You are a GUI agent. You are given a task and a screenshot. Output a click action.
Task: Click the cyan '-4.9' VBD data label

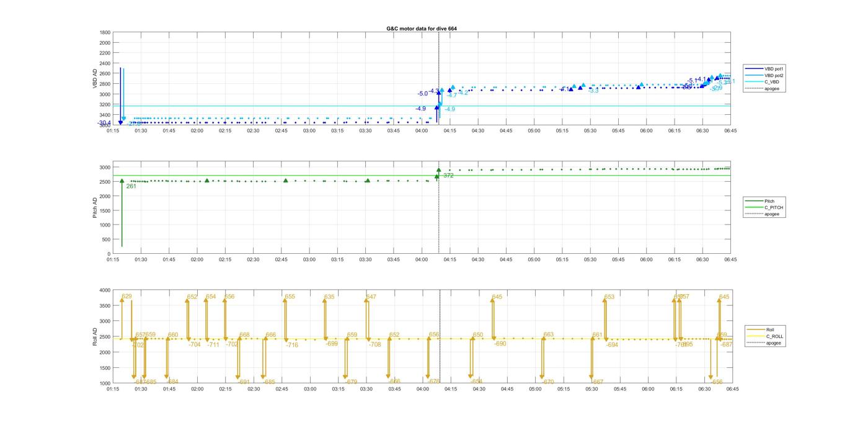pyautogui.click(x=449, y=109)
